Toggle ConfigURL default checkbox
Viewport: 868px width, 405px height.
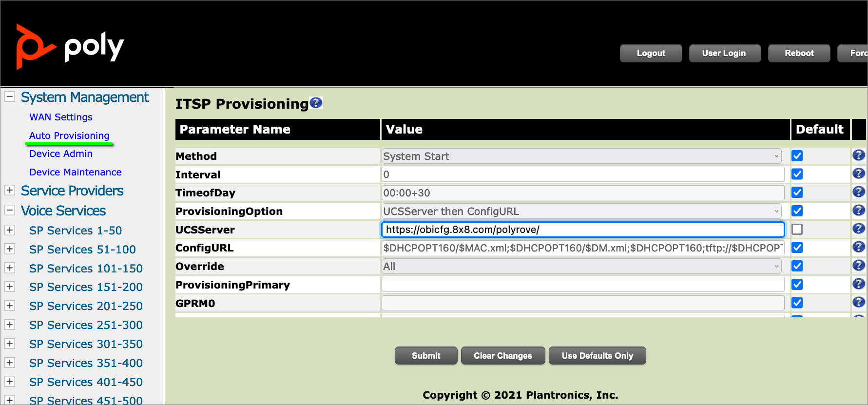pos(797,248)
